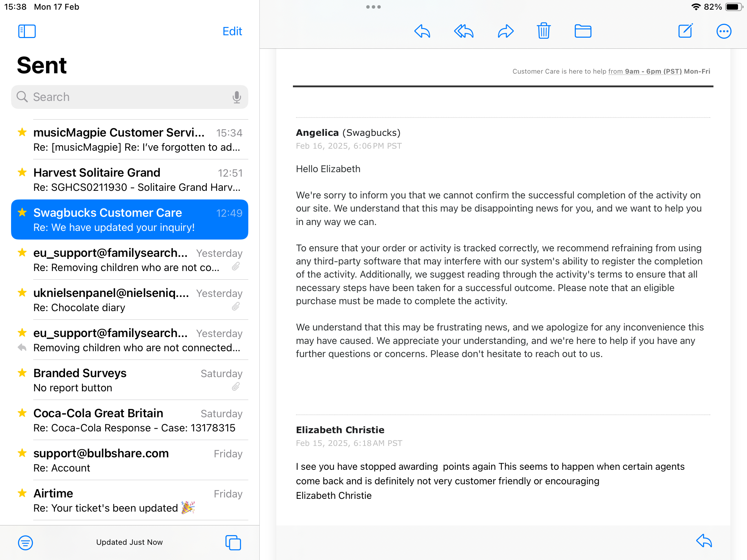Delete the message with the trash icon
This screenshot has width=747, height=560.
(544, 31)
